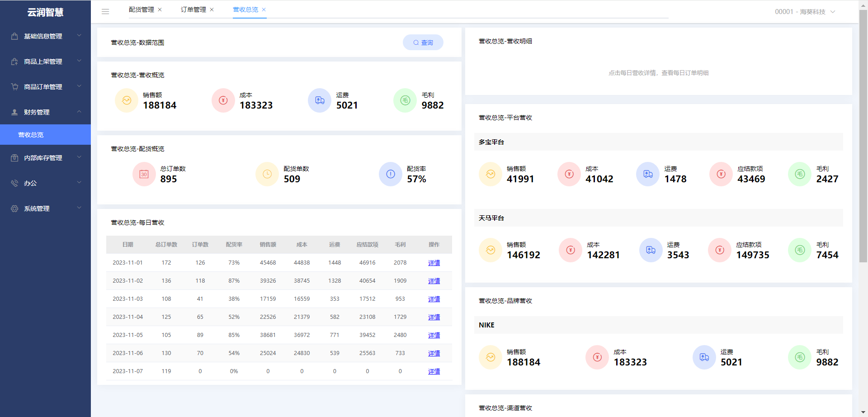Click the 财务管理 person icon

tap(14, 112)
